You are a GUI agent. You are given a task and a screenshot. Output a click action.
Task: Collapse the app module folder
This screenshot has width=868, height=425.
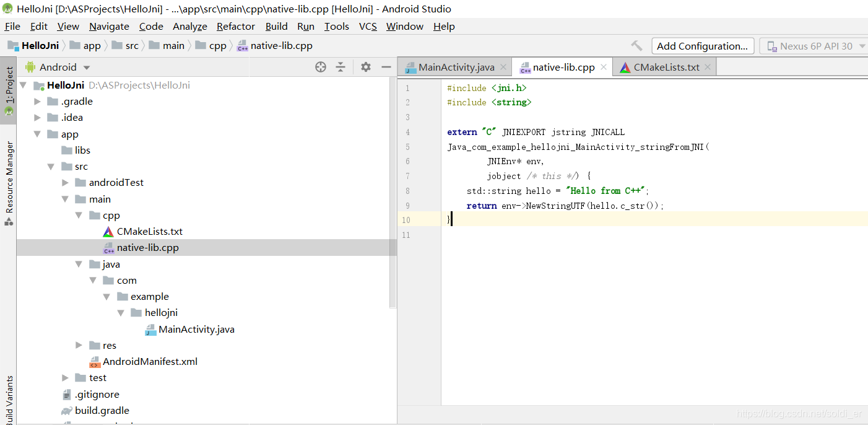pos(38,134)
